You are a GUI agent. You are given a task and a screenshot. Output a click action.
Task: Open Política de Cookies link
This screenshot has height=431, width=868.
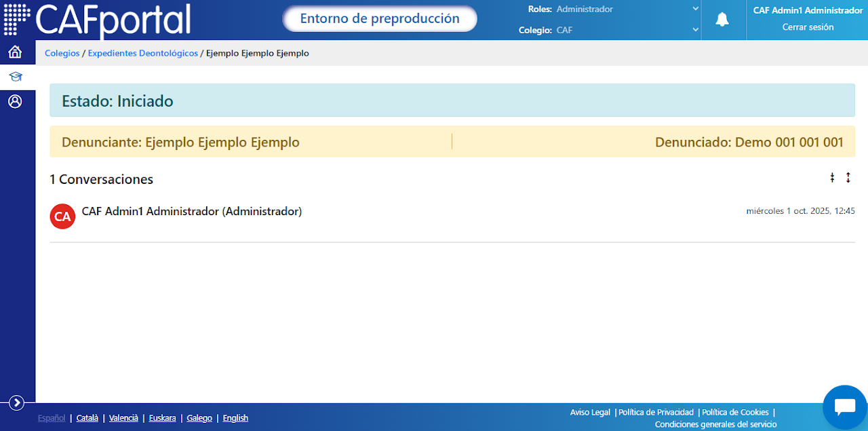point(735,412)
